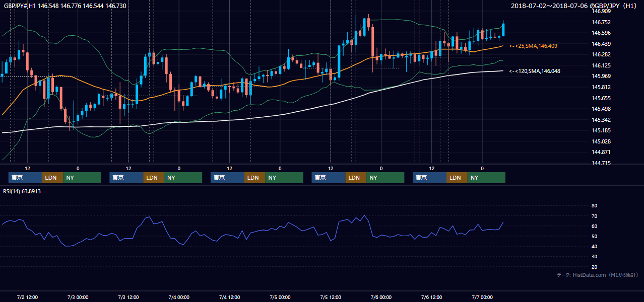
Task: Click price axis label 145.028
Action: (x=602, y=141)
